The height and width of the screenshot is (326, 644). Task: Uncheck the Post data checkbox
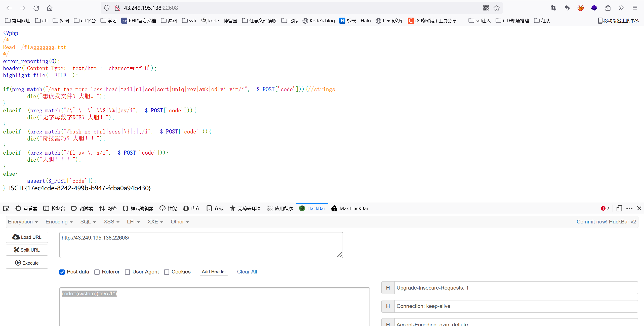click(x=62, y=272)
